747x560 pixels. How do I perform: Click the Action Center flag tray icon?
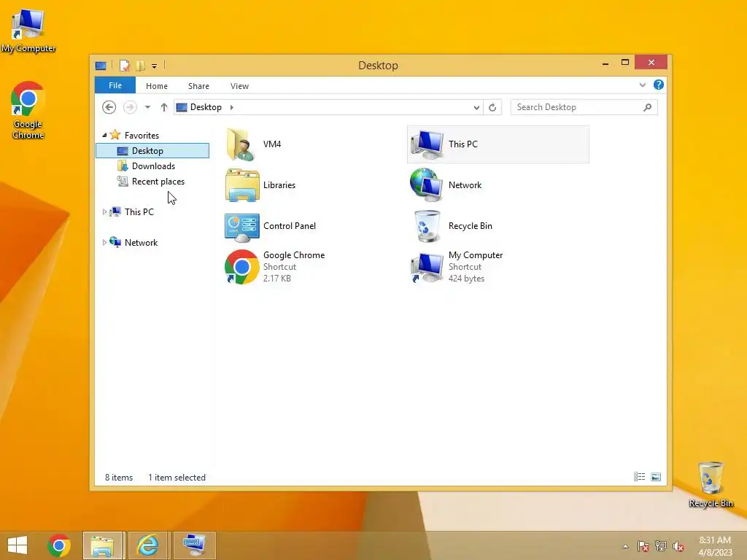pyautogui.click(x=643, y=546)
